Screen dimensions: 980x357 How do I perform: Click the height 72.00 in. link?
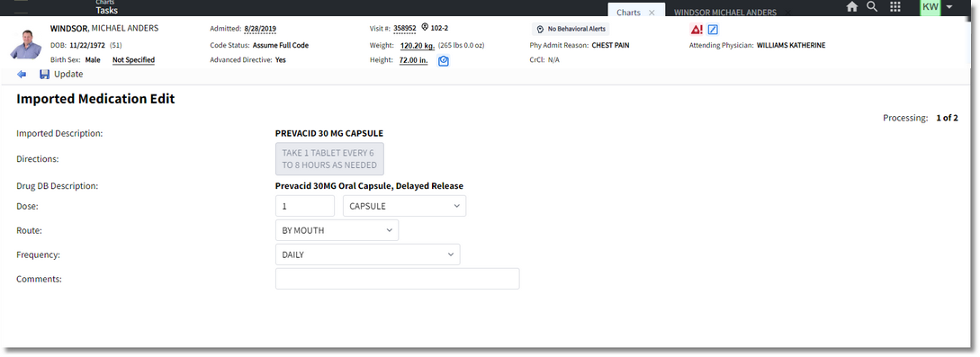(x=414, y=60)
